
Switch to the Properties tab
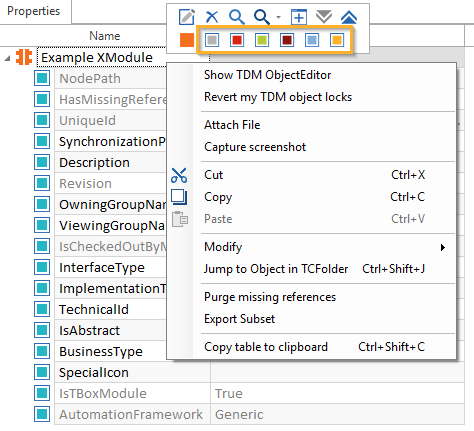34,11
